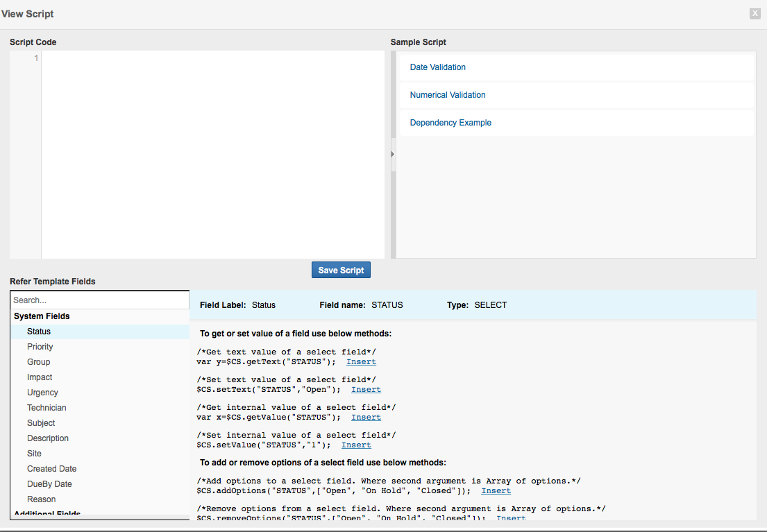767x532 pixels.
Task: Insert the getText STATUS snippet
Action: click(361, 362)
